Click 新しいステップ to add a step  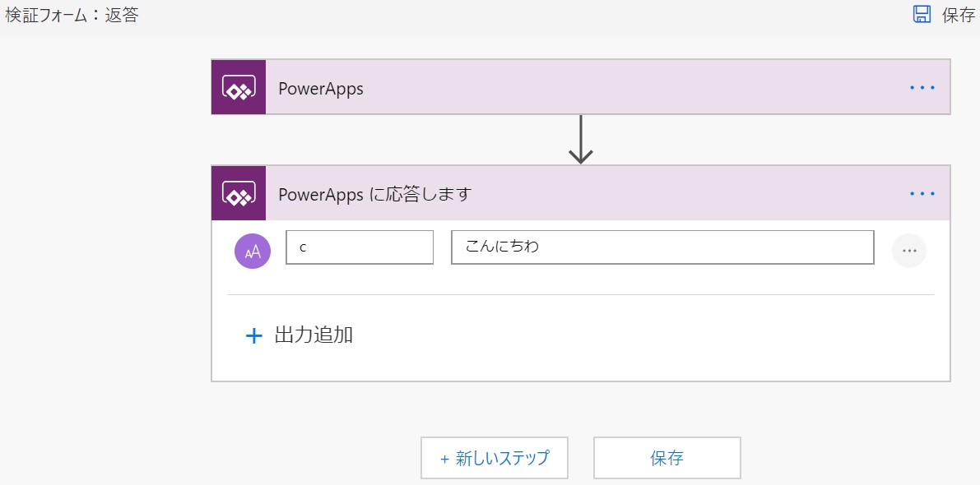(x=494, y=458)
